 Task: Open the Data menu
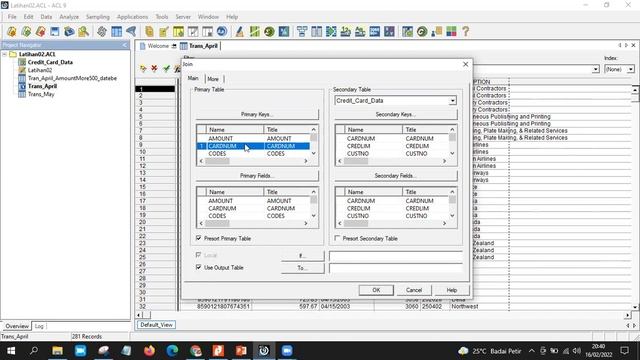click(x=46, y=17)
